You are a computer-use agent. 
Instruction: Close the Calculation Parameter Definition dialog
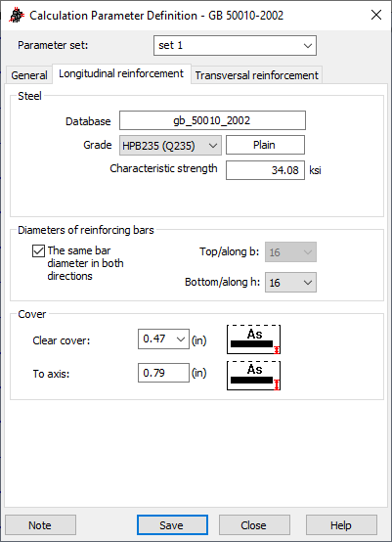(x=376, y=15)
